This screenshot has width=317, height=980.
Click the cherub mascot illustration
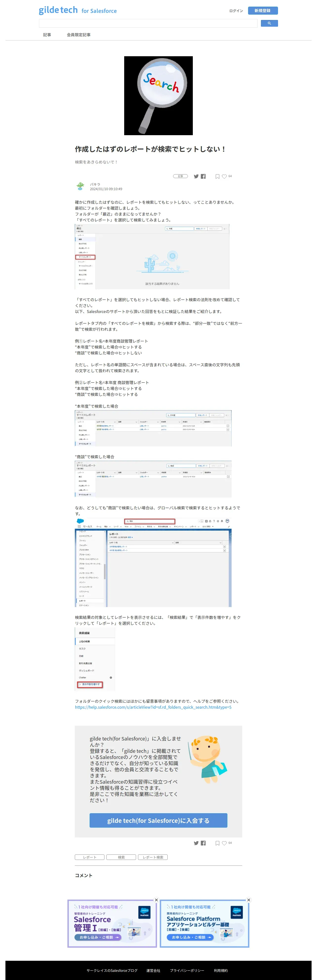pos(208,759)
